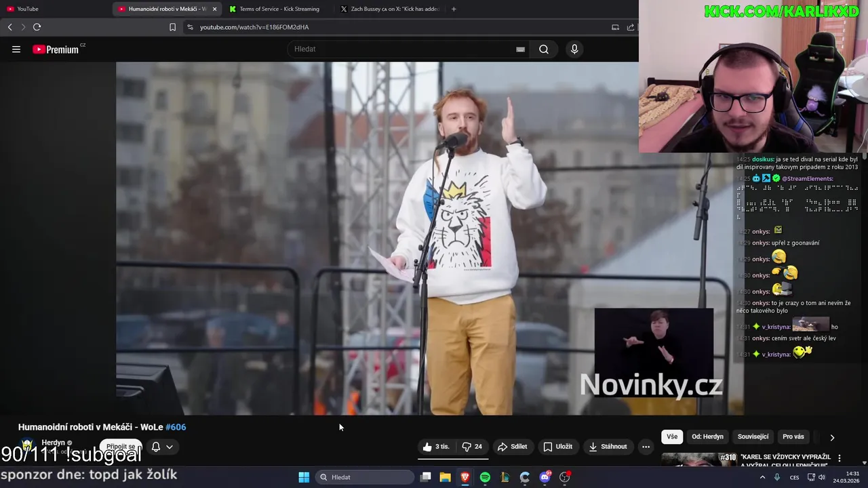Image resolution: width=868 pixels, height=488 pixels.
Task: Open the #310 recommended video thumbnail
Action: (698, 460)
